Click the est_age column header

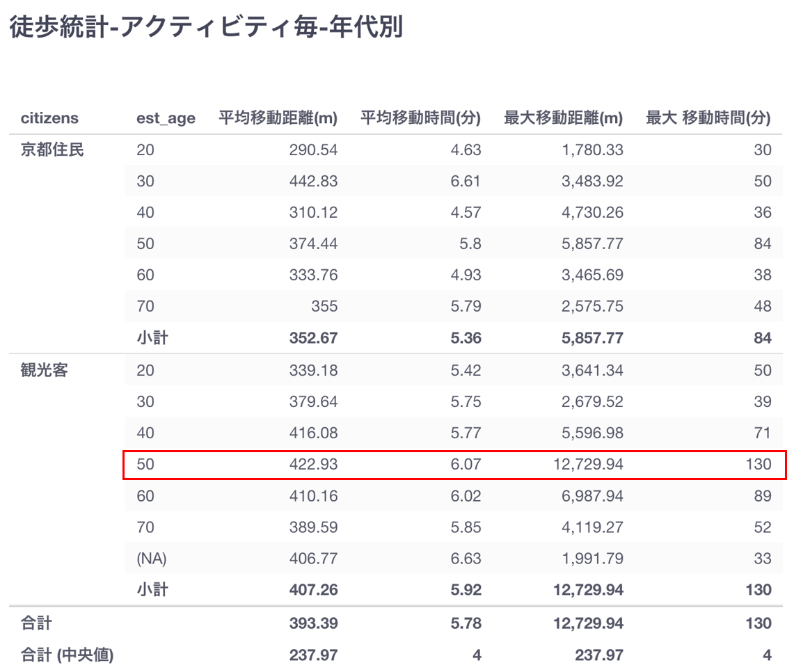pyautogui.click(x=166, y=118)
